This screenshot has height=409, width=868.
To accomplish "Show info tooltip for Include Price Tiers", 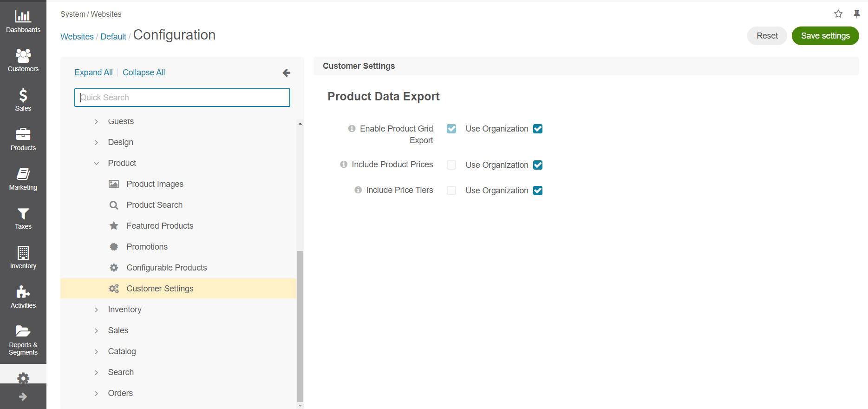I will click(x=358, y=190).
